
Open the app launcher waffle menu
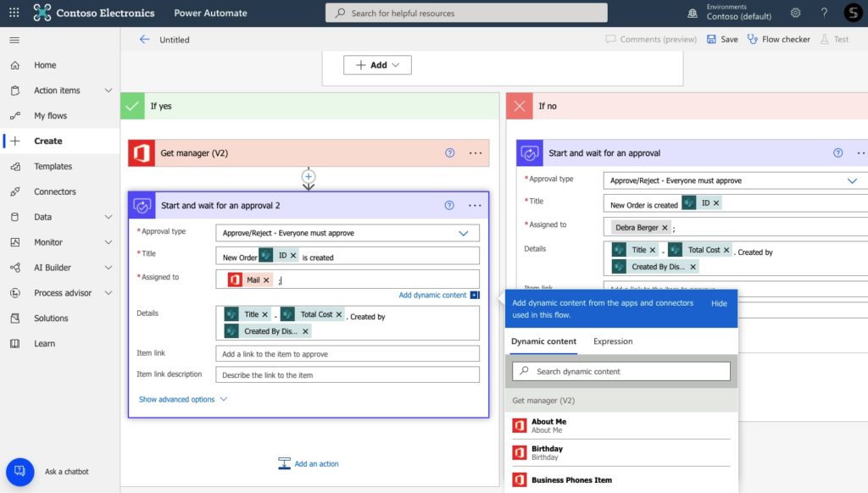click(x=14, y=13)
